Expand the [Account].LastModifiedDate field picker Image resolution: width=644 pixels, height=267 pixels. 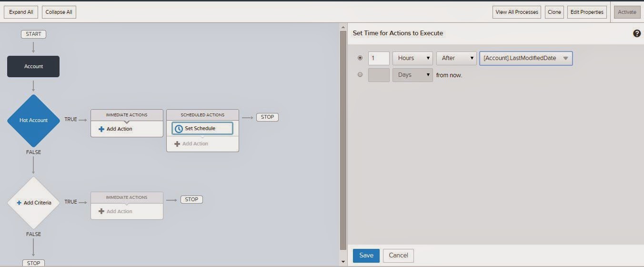point(526,58)
